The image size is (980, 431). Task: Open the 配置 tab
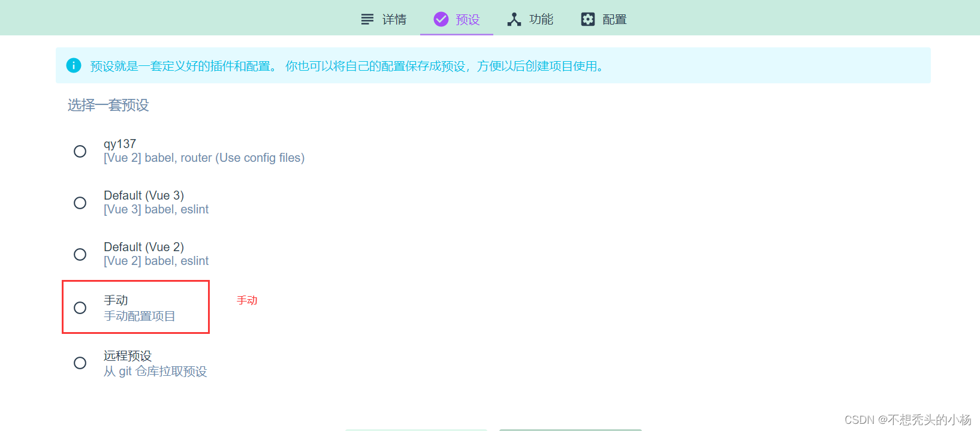tap(604, 19)
